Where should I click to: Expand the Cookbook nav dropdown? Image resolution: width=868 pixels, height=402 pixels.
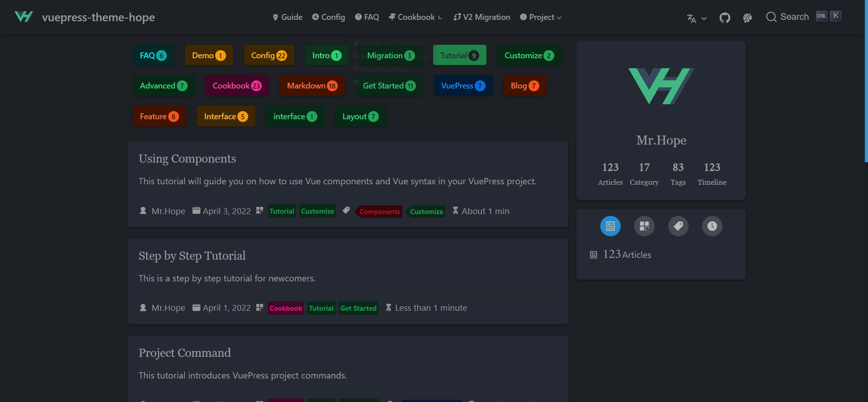(x=415, y=17)
